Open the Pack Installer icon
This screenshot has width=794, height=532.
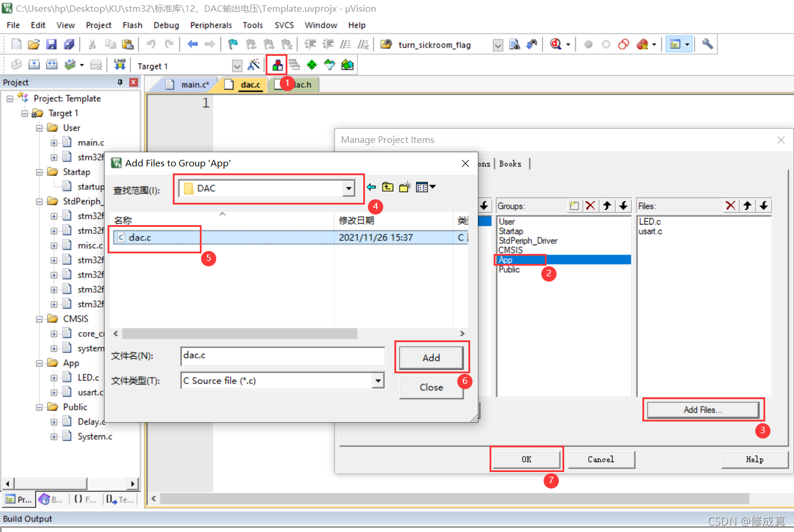click(x=347, y=65)
